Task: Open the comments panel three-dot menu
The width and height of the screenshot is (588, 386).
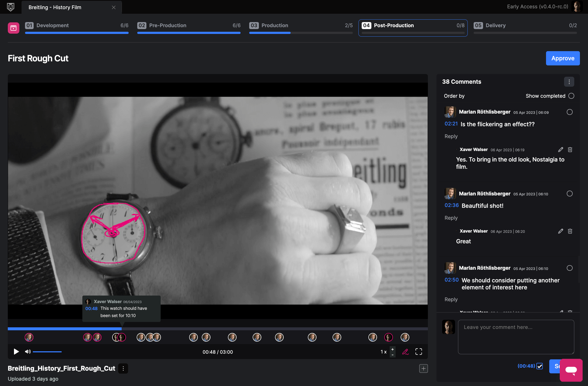Action: [x=569, y=82]
